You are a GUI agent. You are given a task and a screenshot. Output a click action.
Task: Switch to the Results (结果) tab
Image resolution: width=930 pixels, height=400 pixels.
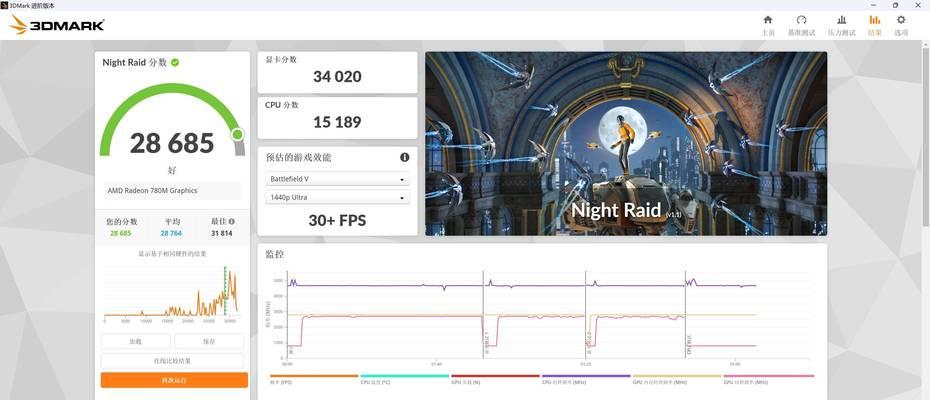[x=875, y=26]
